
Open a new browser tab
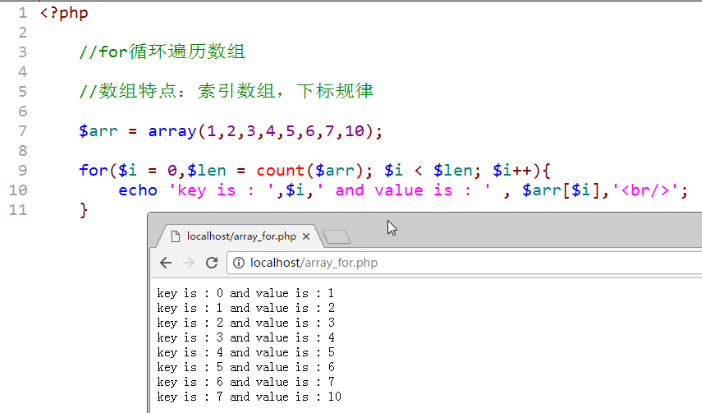[338, 237]
